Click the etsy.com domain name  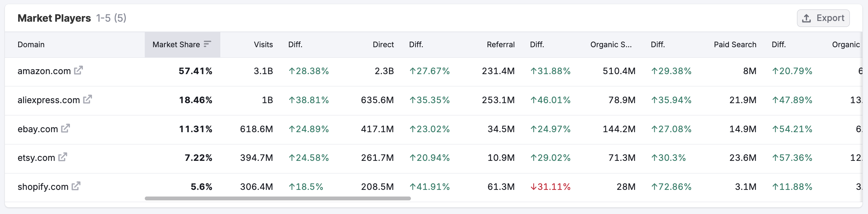coord(36,158)
